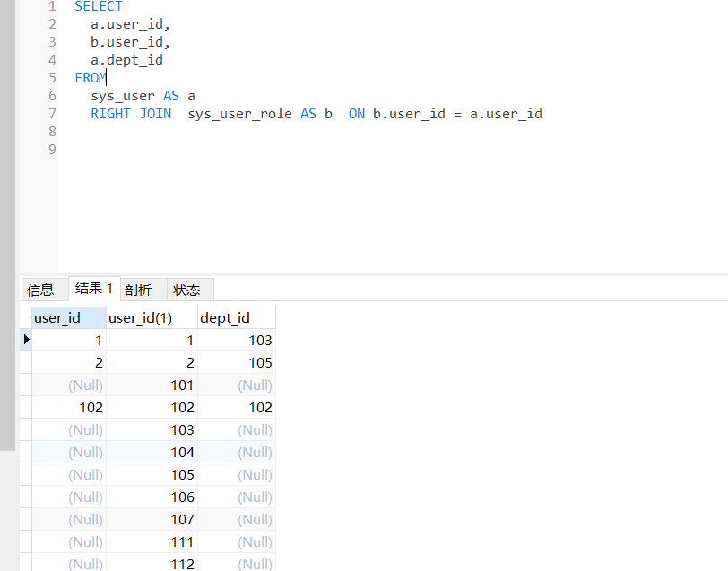This screenshot has height=571, width=728.
Task: Click the user_id(1) column header
Action: tap(140, 317)
